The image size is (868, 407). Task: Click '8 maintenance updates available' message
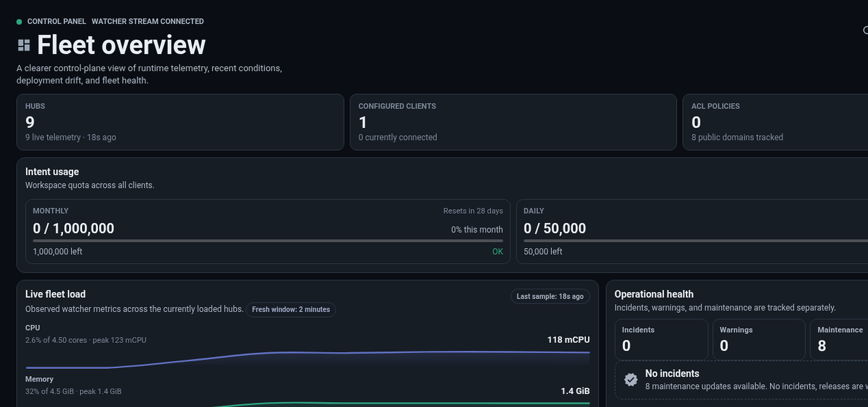pyautogui.click(x=706, y=386)
